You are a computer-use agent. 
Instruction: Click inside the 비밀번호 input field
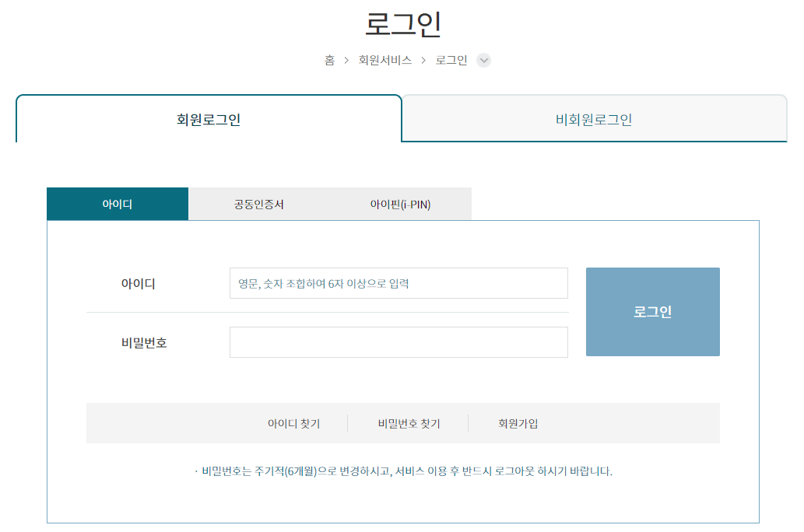click(x=398, y=342)
